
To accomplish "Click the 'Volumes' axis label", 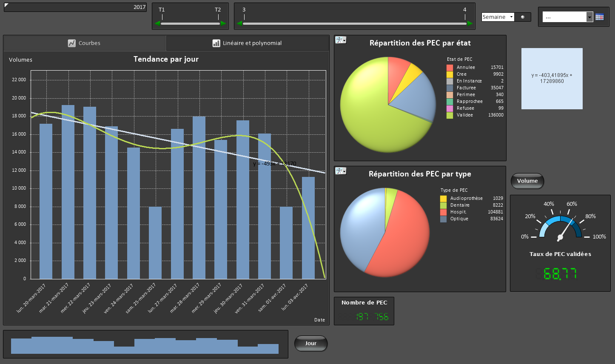I will pyautogui.click(x=20, y=60).
